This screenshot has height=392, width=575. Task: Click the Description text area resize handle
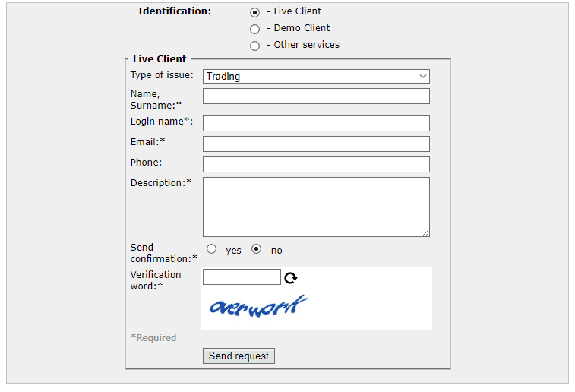(426, 233)
